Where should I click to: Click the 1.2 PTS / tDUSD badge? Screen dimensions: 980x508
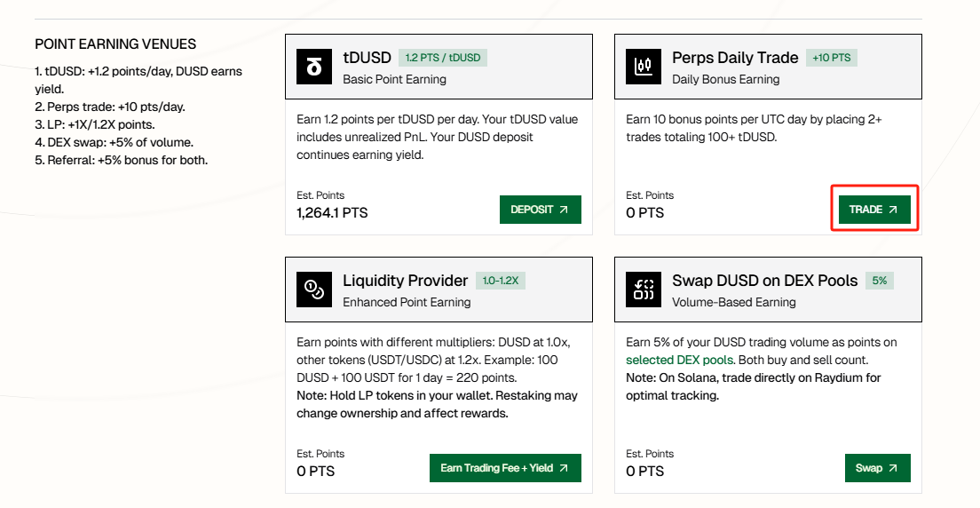(x=442, y=58)
